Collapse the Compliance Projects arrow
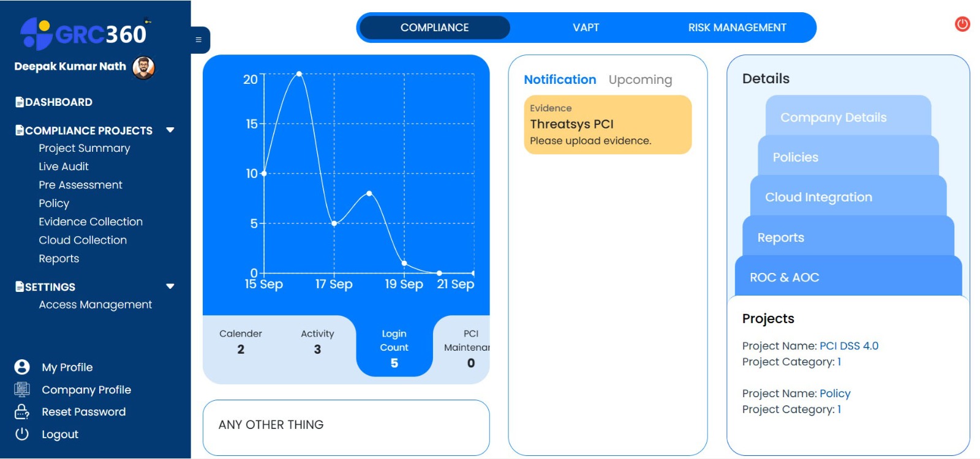This screenshot has width=980, height=459. 170,130
